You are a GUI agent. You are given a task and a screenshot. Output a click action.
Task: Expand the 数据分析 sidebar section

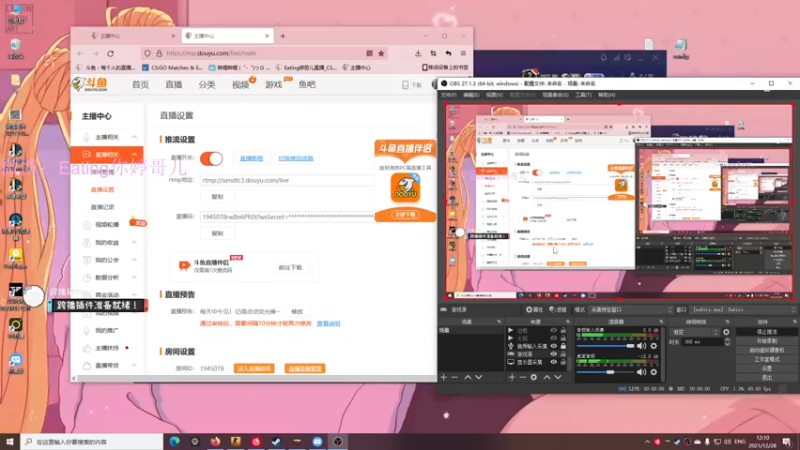[x=134, y=277]
